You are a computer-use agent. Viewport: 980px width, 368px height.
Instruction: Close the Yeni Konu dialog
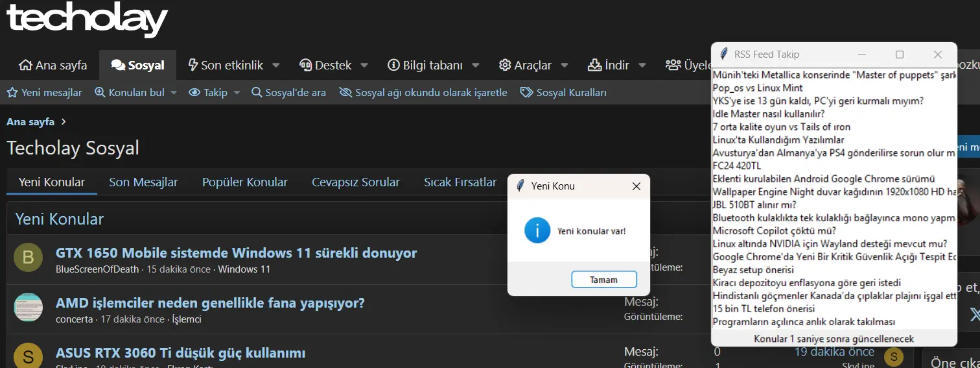[x=636, y=186]
